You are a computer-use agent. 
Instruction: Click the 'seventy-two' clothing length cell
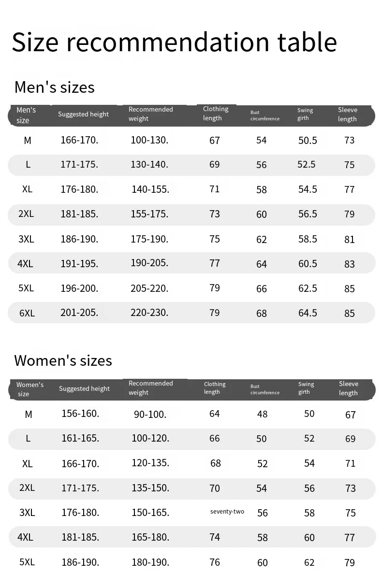click(x=227, y=512)
